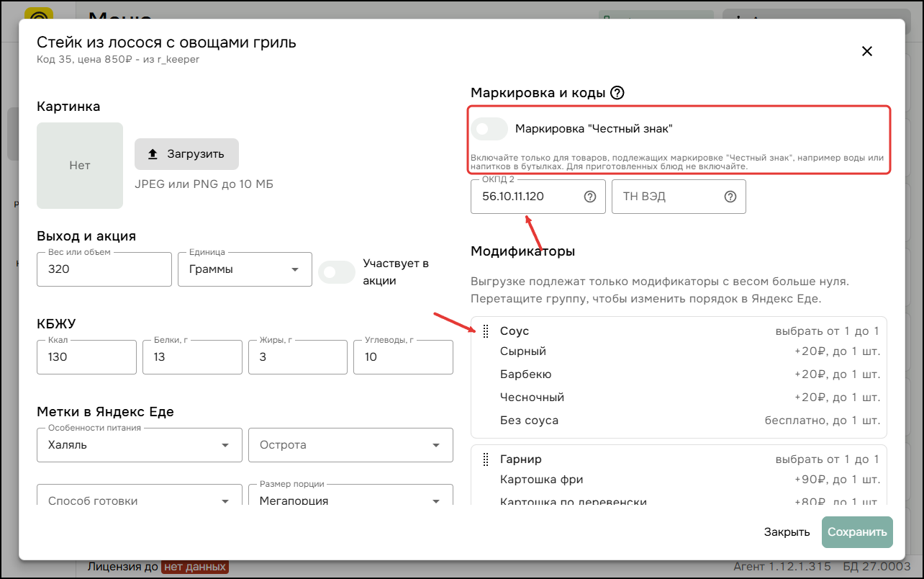Click the Ккал input field
Viewport: 924px width, 579px height.
pyautogui.click(x=86, y=357)
